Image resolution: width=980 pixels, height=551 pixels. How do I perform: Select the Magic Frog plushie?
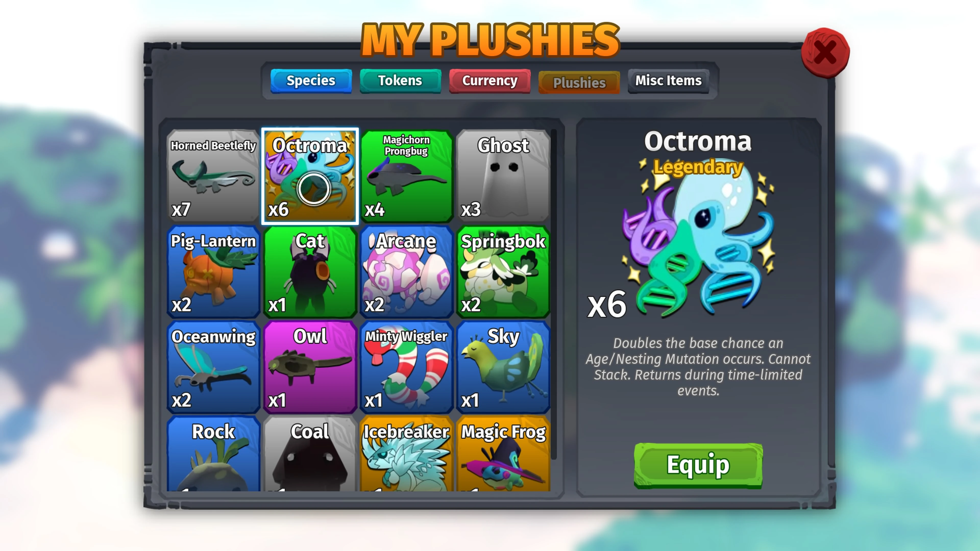[x=503, y=454]
